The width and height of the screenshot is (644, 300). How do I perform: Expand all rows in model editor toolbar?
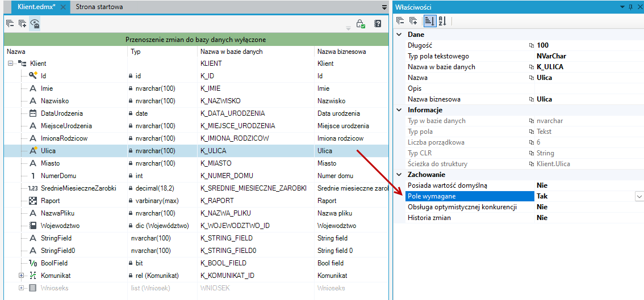[23, 24]
